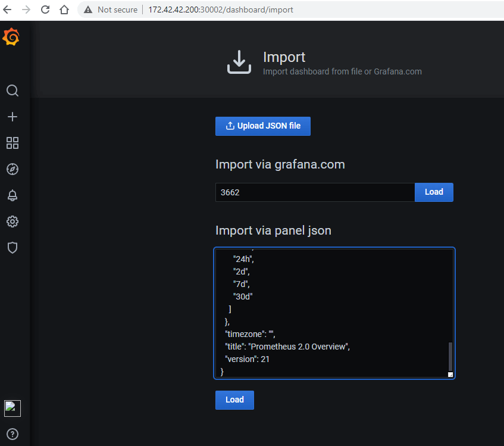Click the textarea resize handle corner

pyautogui.click(x=450, y=375)
